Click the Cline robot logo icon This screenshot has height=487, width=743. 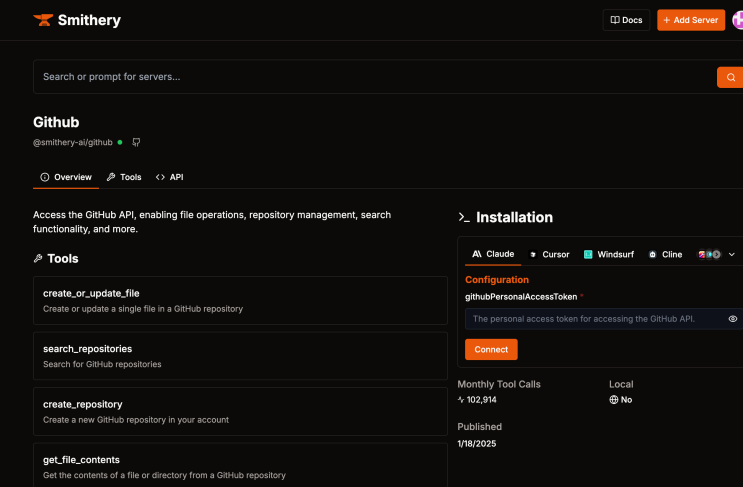(652, 254)
